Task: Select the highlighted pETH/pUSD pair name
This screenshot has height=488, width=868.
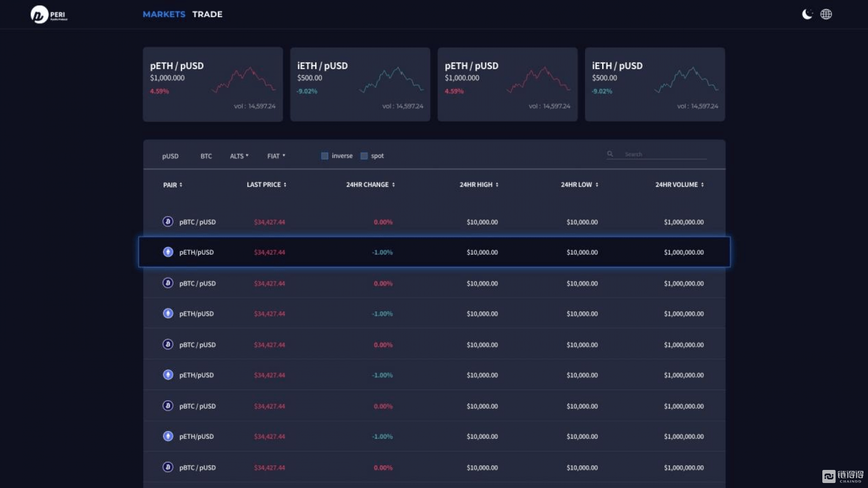Action: [x=197, y=252]
